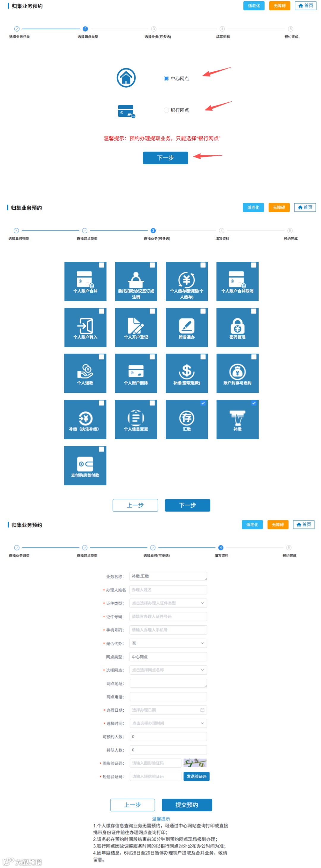Click the 汇缴 存-character icon
The height and width of the screenshot is (868, 321).
tap(186, 418)
